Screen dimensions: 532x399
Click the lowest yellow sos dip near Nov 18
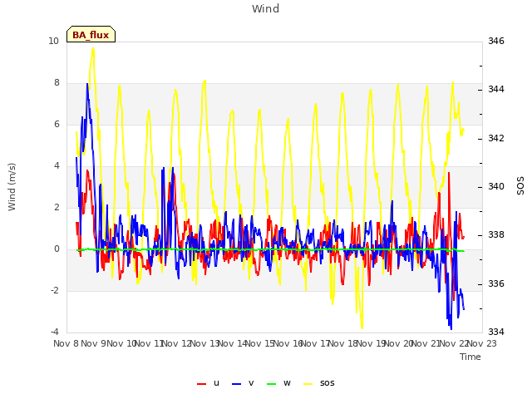(x=362, y=328)
